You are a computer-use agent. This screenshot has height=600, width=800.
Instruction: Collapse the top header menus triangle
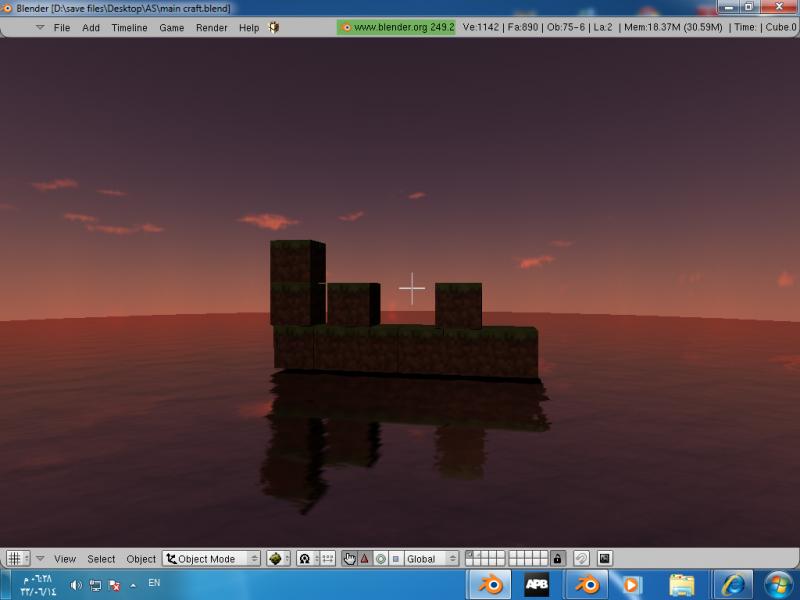(40, 27)
